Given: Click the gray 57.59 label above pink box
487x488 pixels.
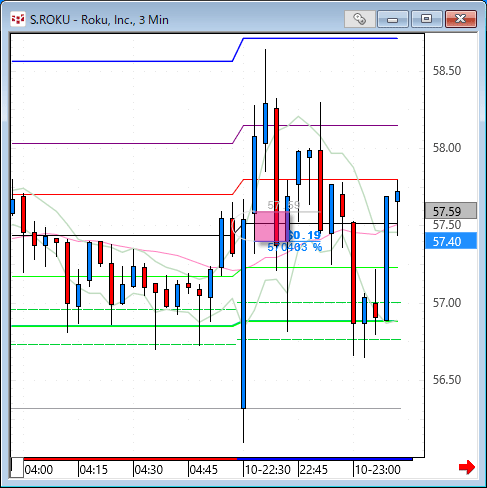Looking at the screenshot, I should pyautogui.click(x=284, y=205).
